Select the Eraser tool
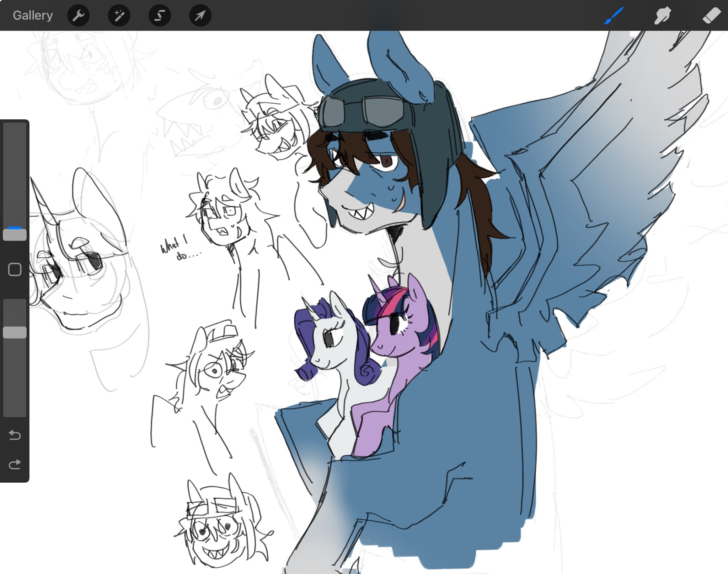 coord(711,16)
